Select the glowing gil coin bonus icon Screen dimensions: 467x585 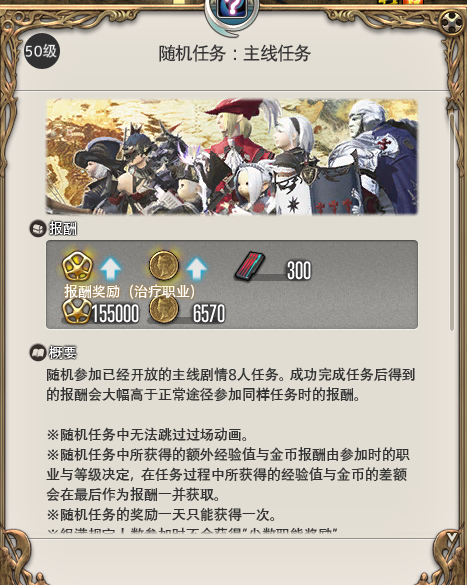[163, 266]
